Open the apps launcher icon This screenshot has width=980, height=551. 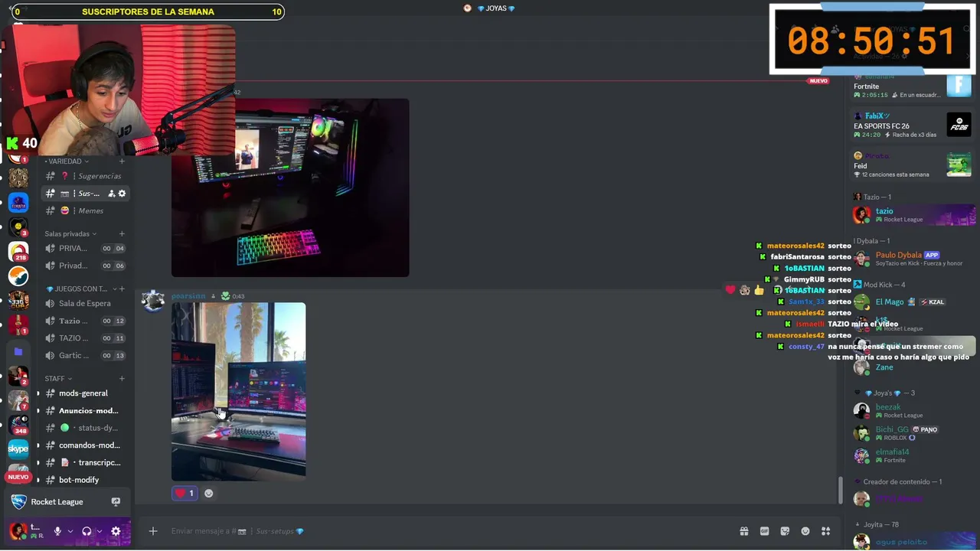[x=825, y=531]
